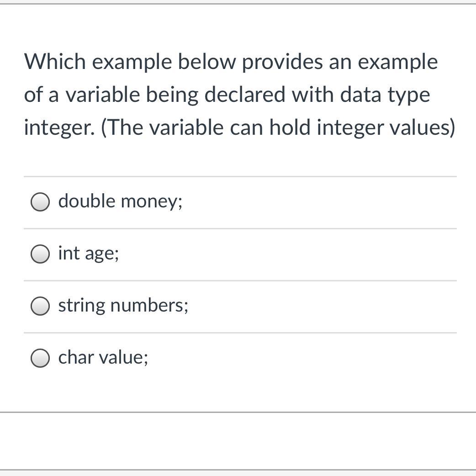Click the word "Which" starting the question
Viewport: 476px width, 476px height.
click(55, 62)
